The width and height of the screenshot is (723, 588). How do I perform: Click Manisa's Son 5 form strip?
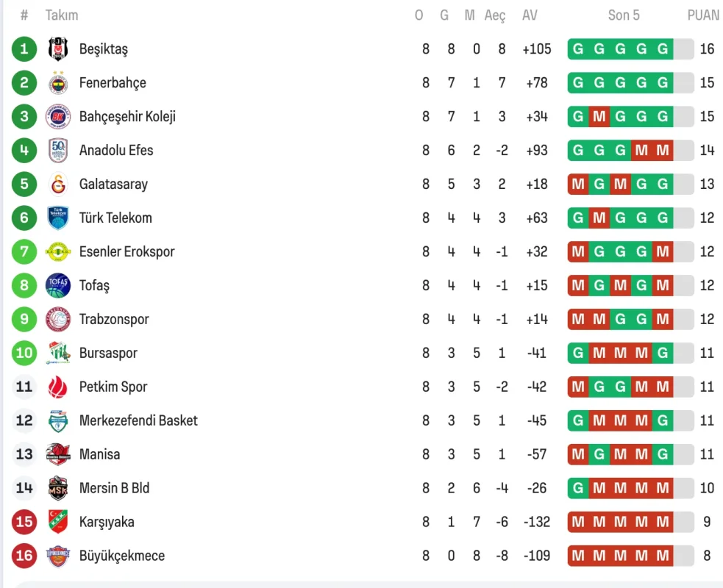630,455
